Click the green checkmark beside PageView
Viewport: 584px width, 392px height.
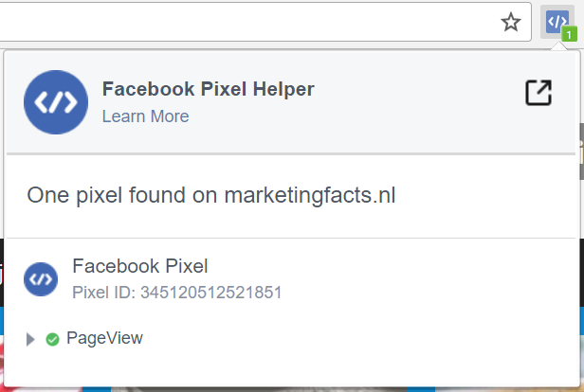52,339
